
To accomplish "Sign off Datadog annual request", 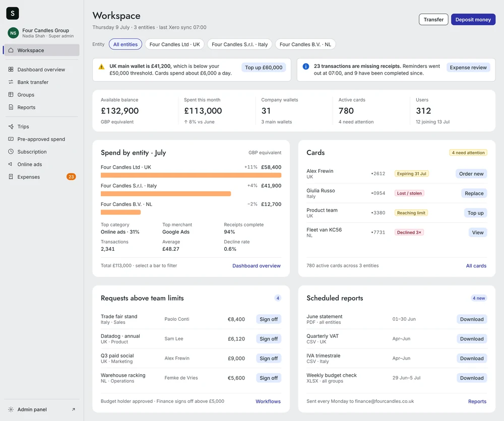I will pos(269,339).
